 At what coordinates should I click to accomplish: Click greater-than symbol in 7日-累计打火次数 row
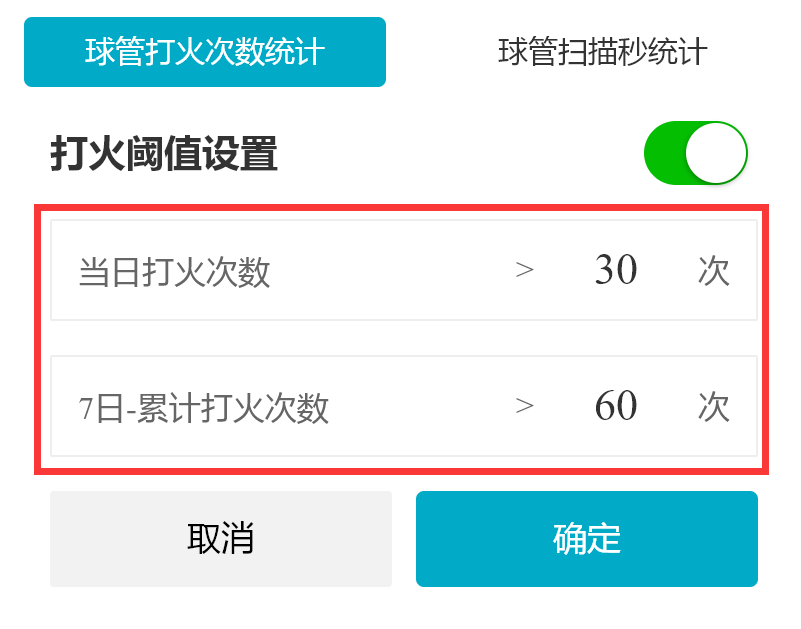[525, 406]
